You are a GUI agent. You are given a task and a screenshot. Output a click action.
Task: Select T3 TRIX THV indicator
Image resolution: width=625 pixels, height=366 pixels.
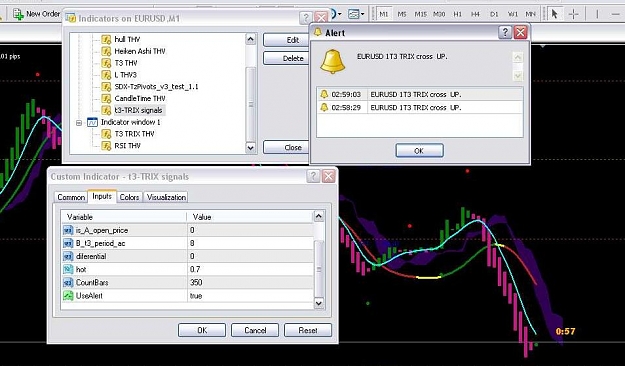click(134, 134)
